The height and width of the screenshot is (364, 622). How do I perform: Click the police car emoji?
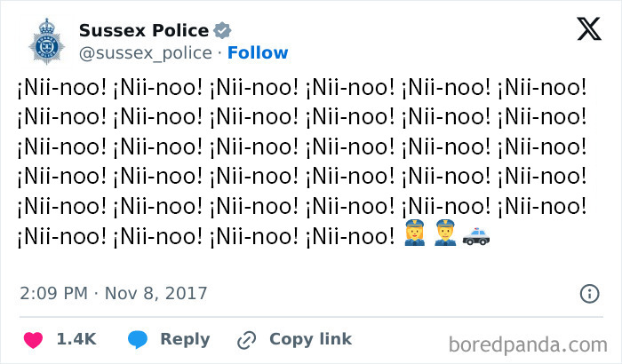click(476, 237)
